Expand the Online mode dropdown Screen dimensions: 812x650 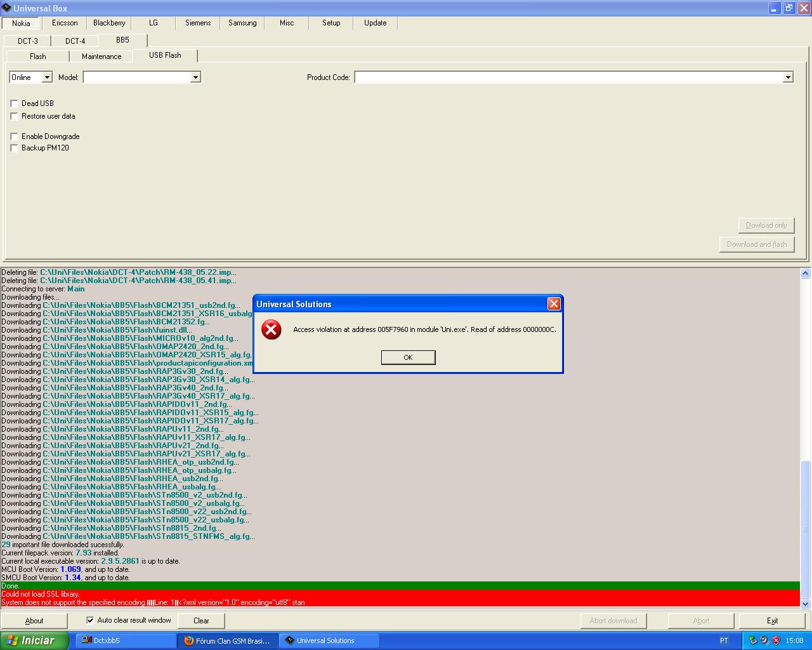[x=47, y=77]
